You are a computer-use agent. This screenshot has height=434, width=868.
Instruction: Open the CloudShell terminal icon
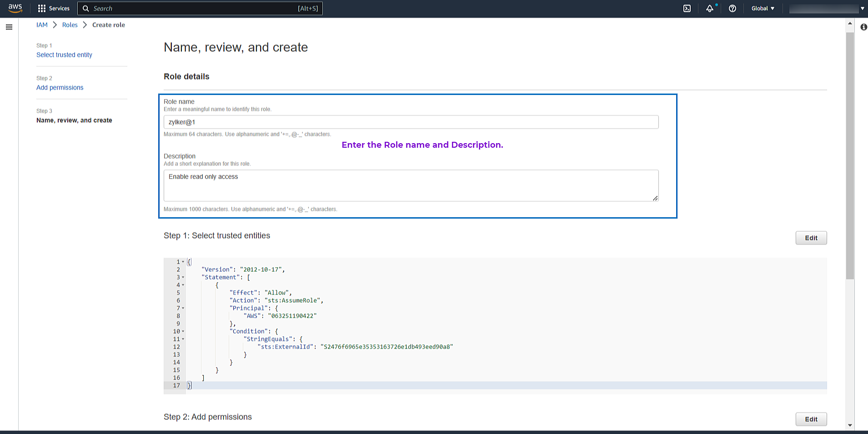[x=687, y=8]
